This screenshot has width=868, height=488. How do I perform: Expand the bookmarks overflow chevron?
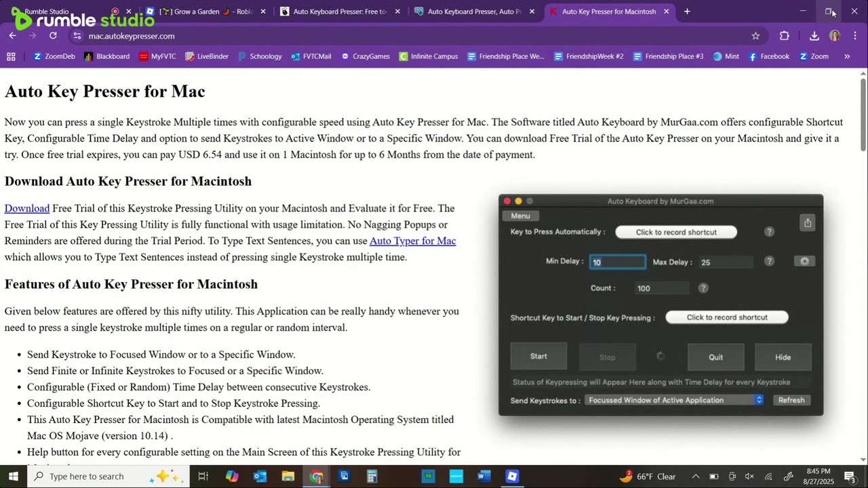[x=847, y=56]
